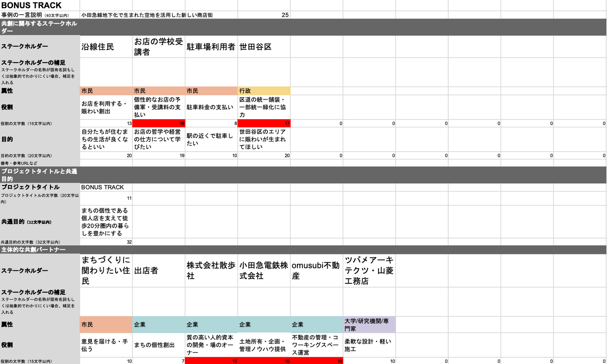
Task: Select the 沿線住民 stakeholder cell
Action: (106, 47)
